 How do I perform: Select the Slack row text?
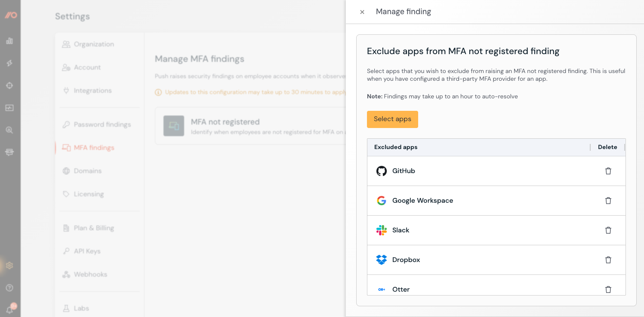click(x=401, y=230)
